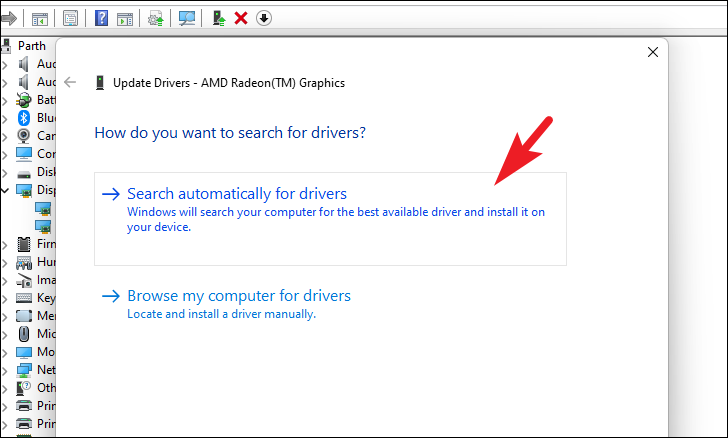Expand the Firmware node chevron
This screenshot has height=438, width=728.
click(5, 245)
